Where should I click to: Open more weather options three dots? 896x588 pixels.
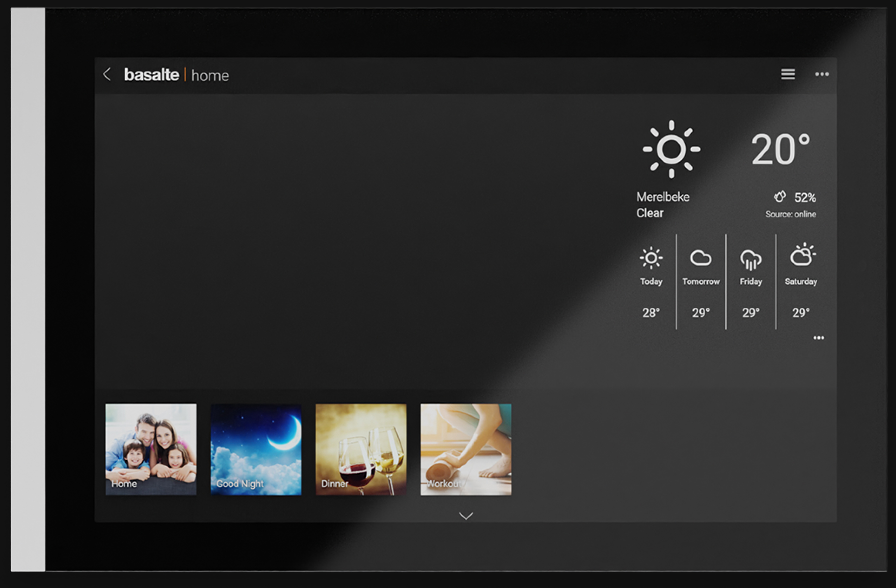coord(818,338)
